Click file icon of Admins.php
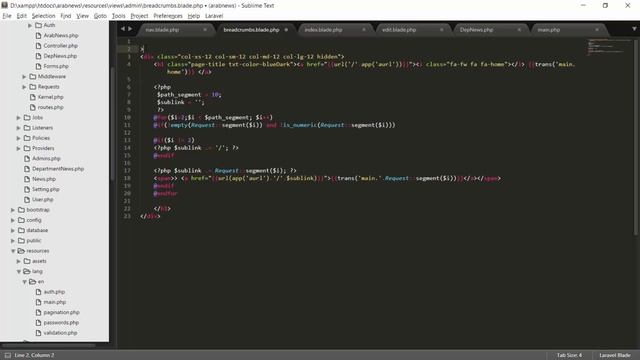Image resolution: width=640 pixels, height=360 pixels. point(27,158)
